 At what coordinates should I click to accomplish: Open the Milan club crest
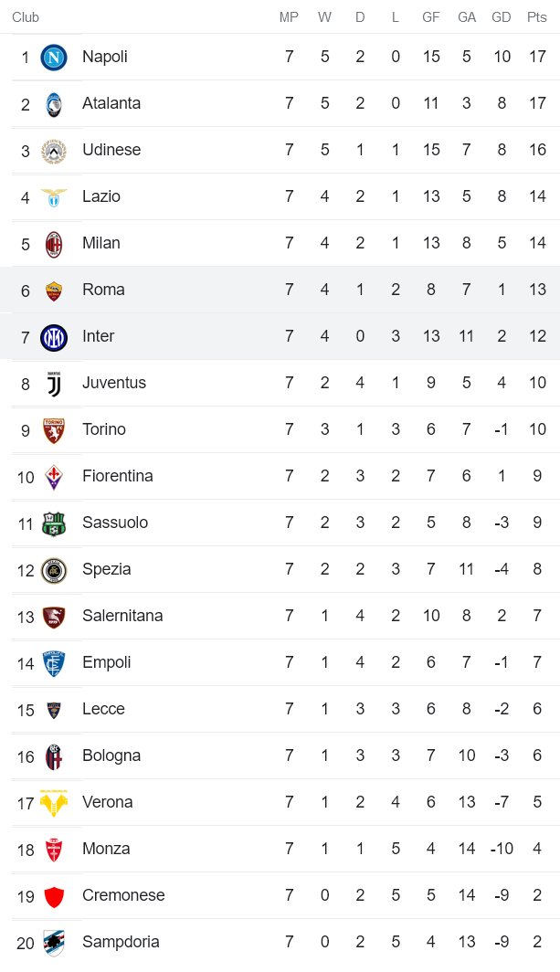coord(54,244)
